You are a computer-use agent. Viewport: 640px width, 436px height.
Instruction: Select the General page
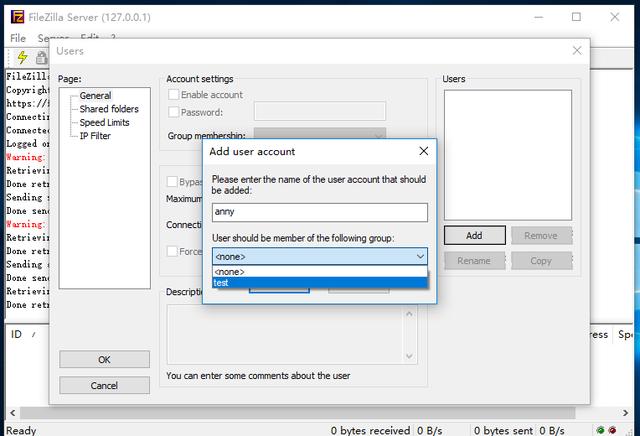tap(95, 96)
